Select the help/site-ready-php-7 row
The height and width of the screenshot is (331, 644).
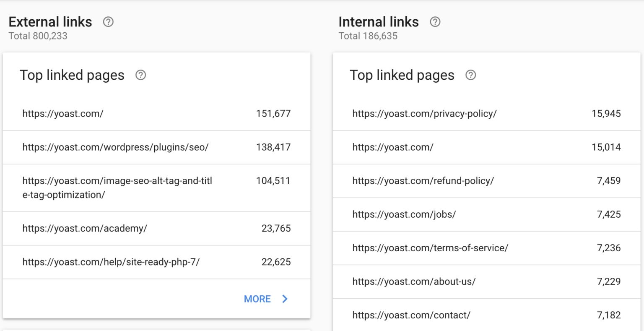point(156,262)
